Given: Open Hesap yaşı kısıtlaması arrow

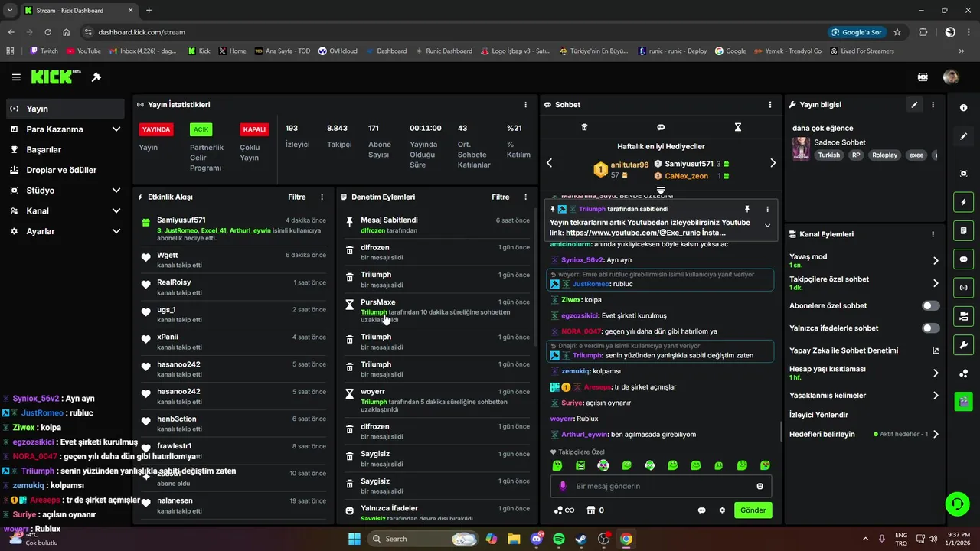Looking at the screenshot, I should (x=936, y=373).
